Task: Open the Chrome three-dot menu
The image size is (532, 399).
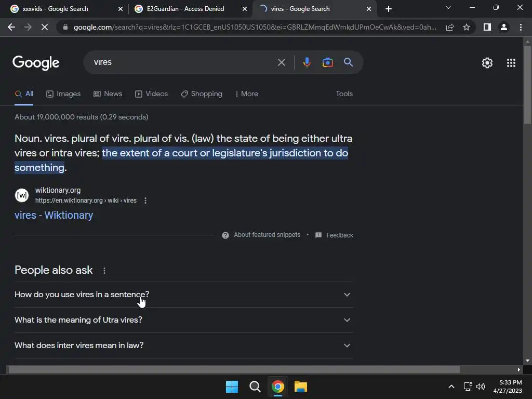Action: 521,27
